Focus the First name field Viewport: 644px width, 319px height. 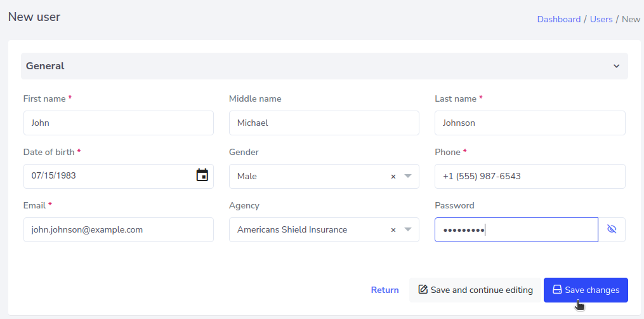(x=118, y=123)
